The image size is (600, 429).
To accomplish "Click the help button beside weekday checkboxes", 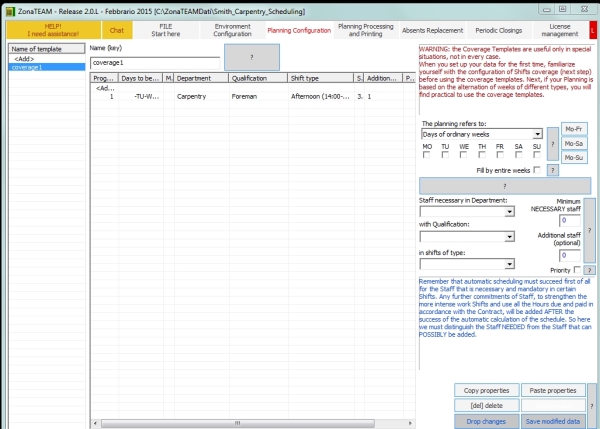I will coord(553,144).
